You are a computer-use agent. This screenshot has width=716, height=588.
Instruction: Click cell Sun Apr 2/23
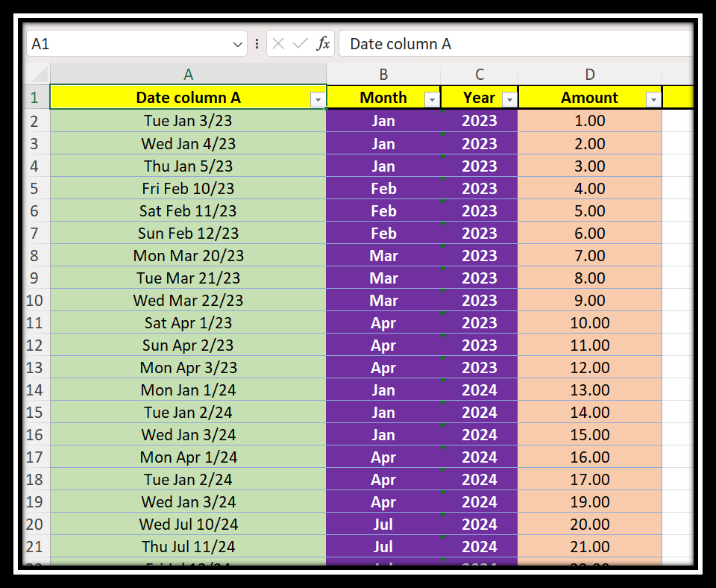coord(188,345)
